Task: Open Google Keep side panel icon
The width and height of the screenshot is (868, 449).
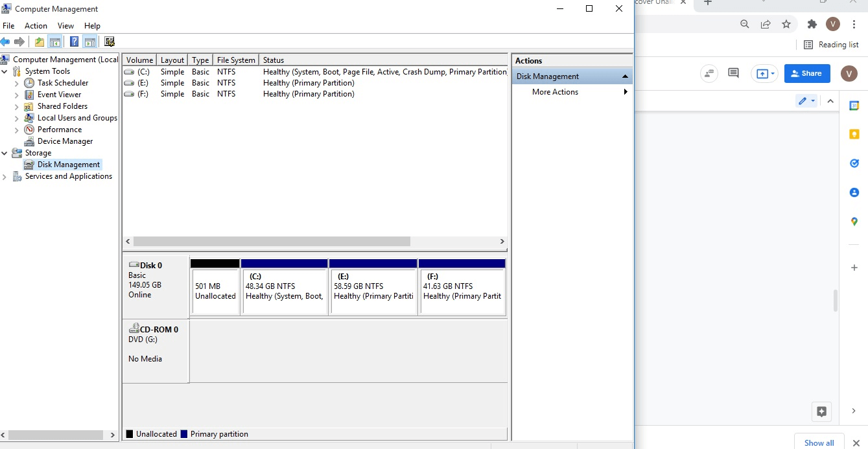Action: click(854, 134)
